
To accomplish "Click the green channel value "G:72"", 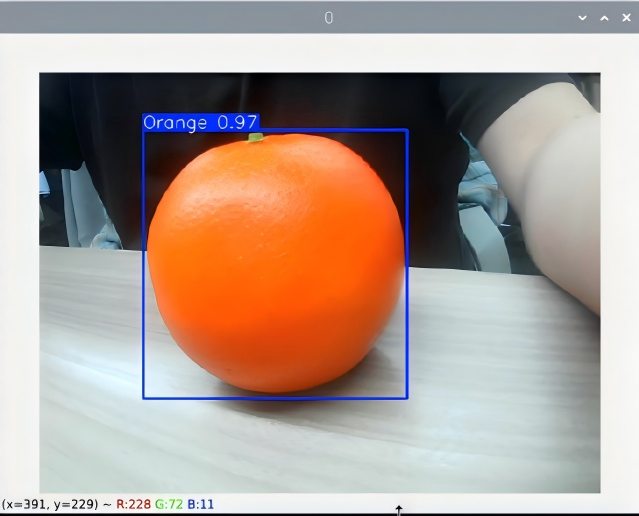I will [x=169, y=505].
